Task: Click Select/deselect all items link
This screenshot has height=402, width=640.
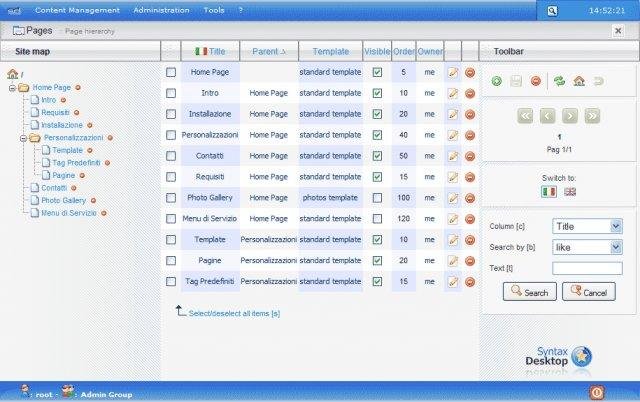Action: (x=234, y=313)
